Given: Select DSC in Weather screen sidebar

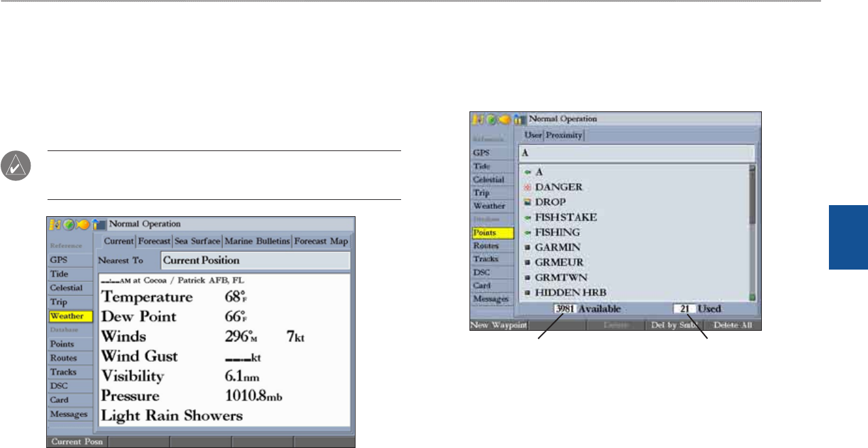Looking at the screenshot, I should point(70,386).
